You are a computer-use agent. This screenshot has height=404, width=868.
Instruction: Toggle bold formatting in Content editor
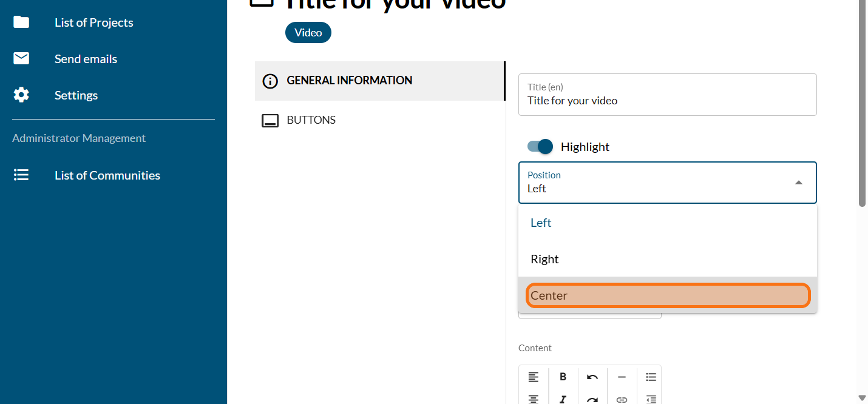click(x=563, y=377)
